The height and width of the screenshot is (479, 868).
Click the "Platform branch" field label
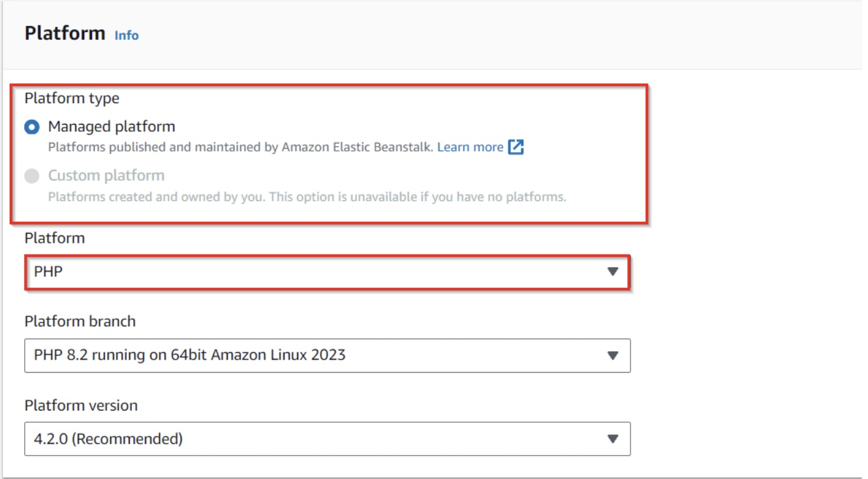(x=80, y=322)
